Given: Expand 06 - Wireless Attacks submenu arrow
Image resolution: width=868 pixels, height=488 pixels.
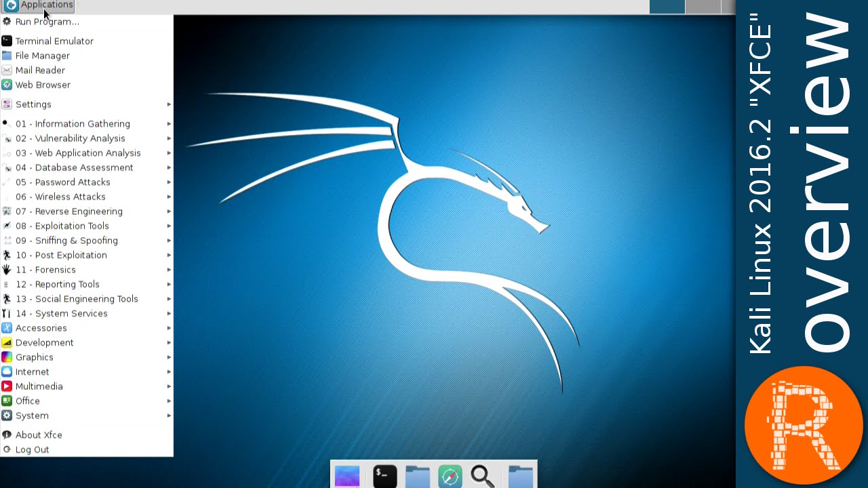Looking at the screenshot, I should [x=169, y=197].
